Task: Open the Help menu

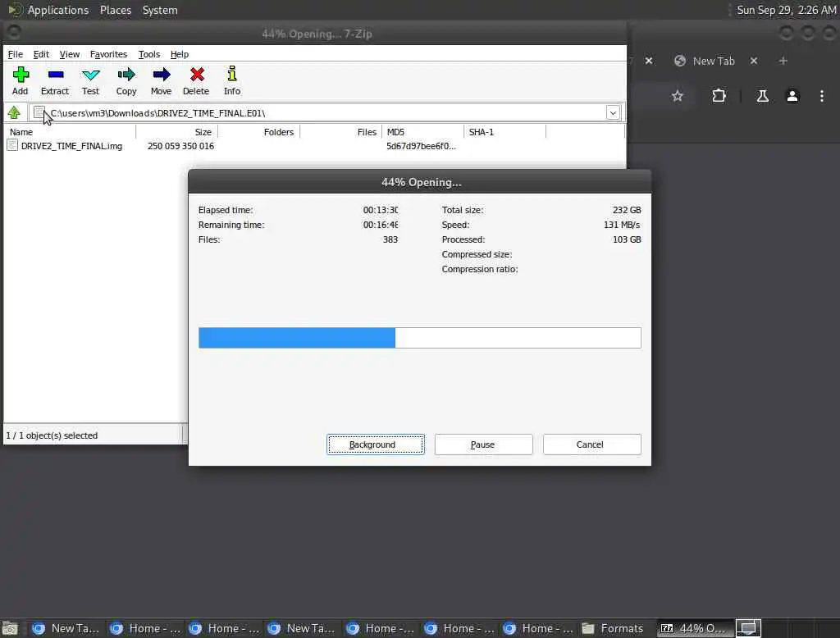Action: pyautogui.click(x=180, y=54)
